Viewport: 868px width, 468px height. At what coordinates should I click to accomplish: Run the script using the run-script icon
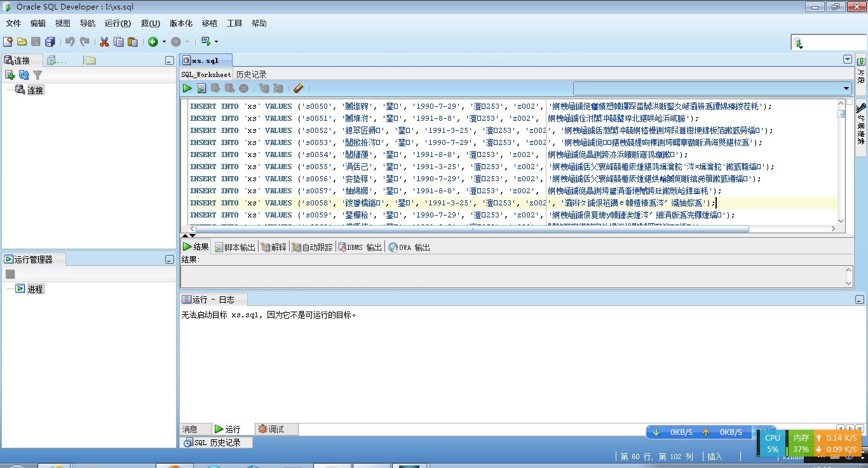201,88
